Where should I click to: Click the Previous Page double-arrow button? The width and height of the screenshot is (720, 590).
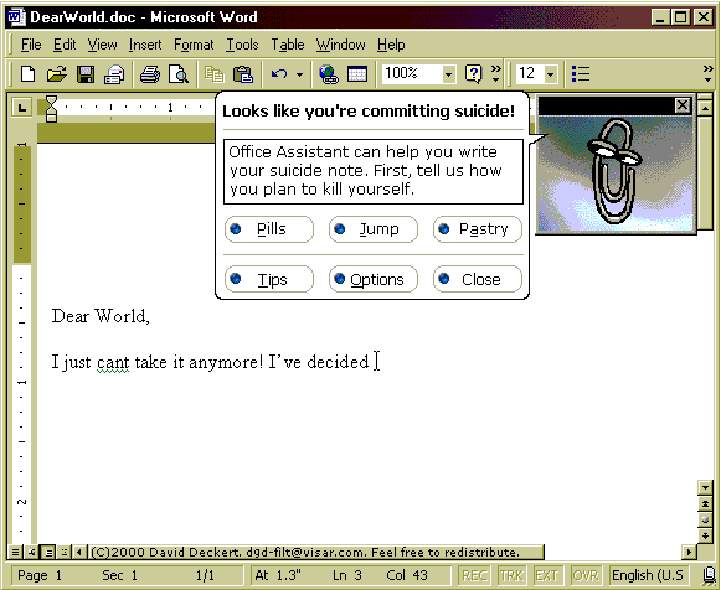[705, 504]
